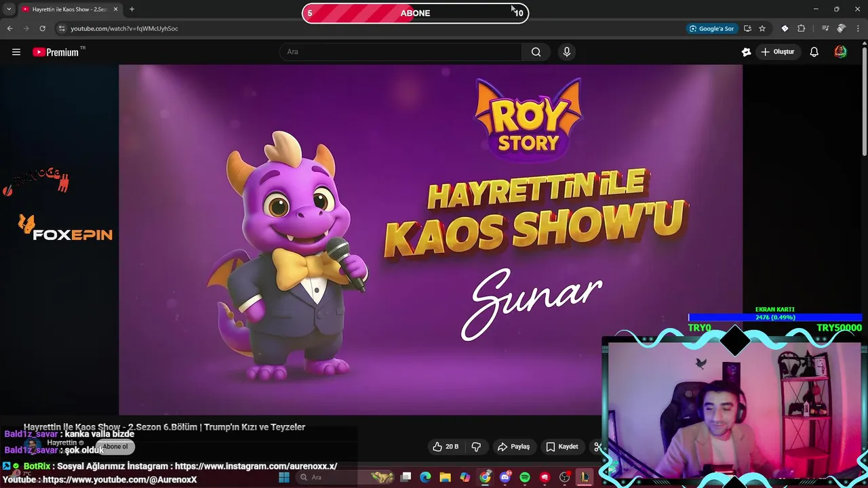The height and width of the screenshot is (488, 868).
Task: Like the video showing 20 B likes
Action: 446,447
